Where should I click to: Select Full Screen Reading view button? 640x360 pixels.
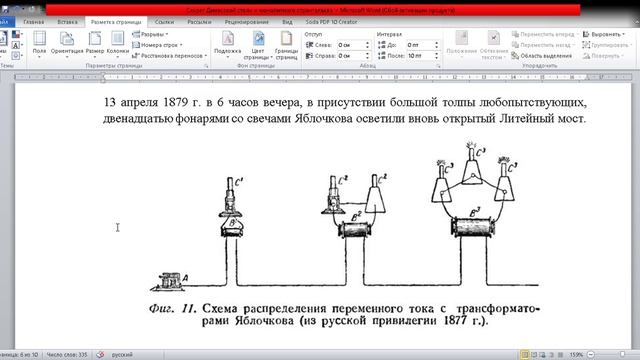(x=534, y=355)
